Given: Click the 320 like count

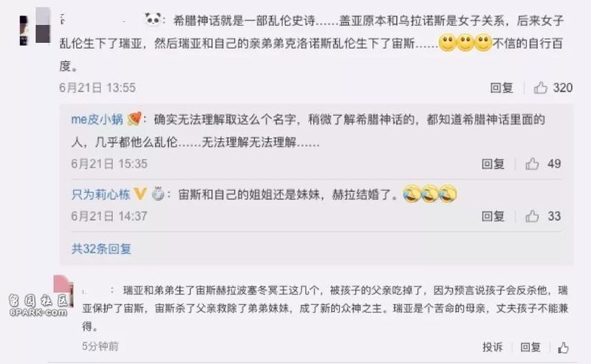Looking at the screenshot, I should (562, 88).
